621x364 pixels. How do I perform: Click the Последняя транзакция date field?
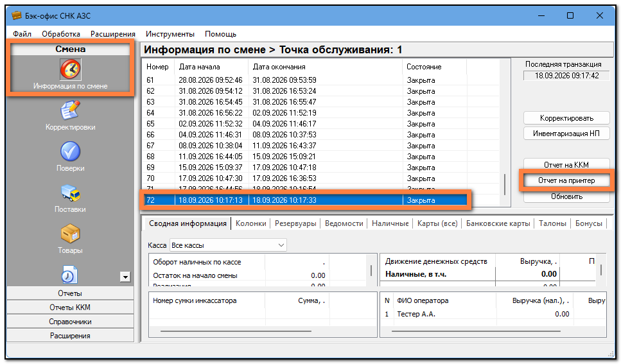[x=566, y=76]
